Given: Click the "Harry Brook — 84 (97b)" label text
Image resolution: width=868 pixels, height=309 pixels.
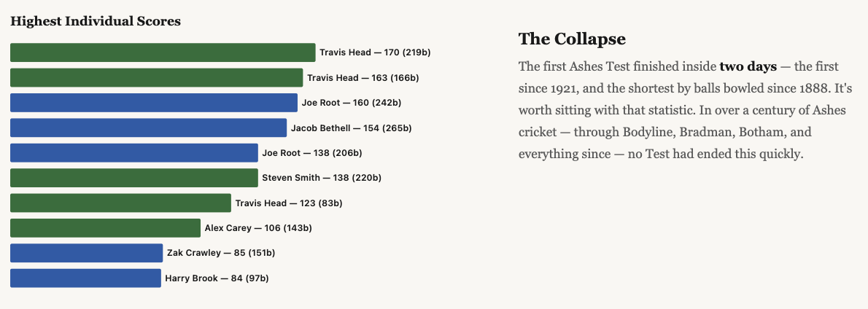Looking at the screenshot, I should [217, 278].
